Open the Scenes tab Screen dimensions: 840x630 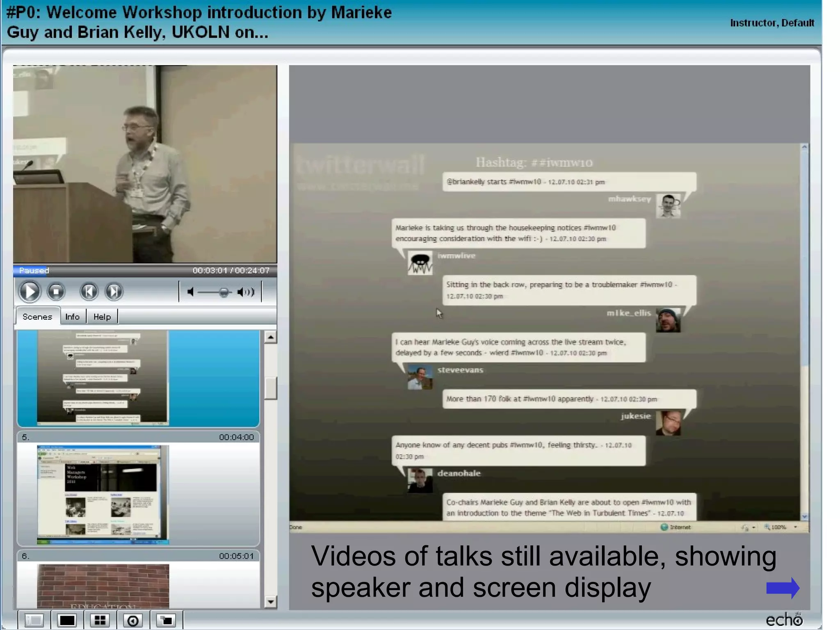(37, 317)
